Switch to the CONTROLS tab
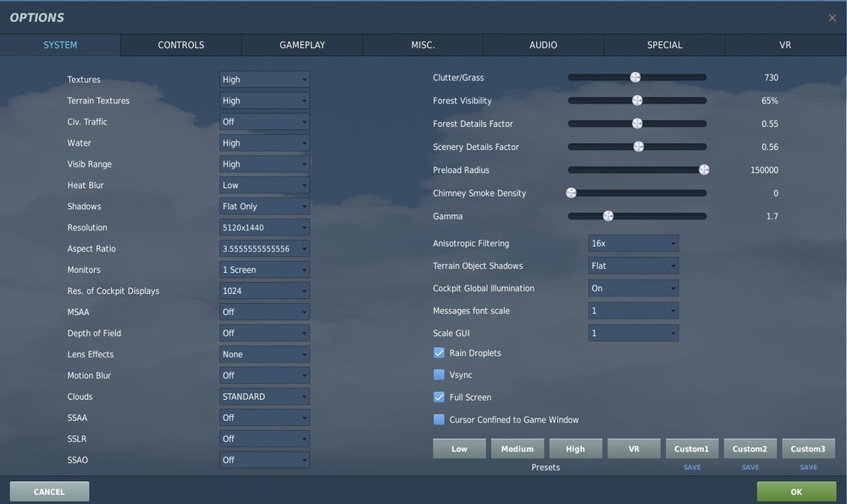This screenshot has height=504, width=847. (x=180, y=45)
